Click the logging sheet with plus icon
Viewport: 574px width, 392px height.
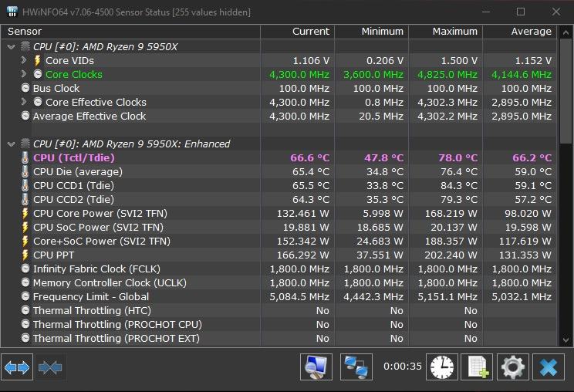coord(477,367)
